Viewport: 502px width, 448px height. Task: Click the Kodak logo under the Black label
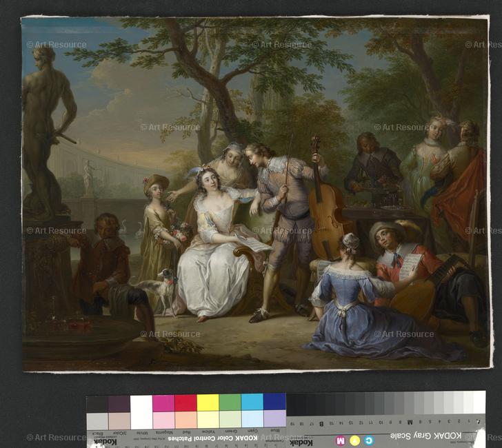tap(105, 443)
